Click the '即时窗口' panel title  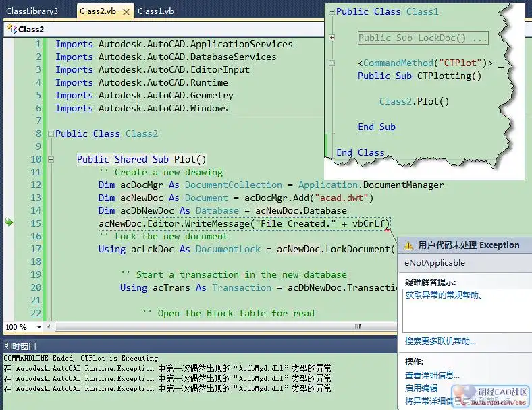click(x=20, y=346)
